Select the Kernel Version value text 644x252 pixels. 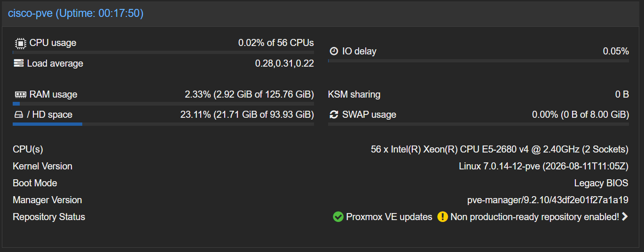543,166
